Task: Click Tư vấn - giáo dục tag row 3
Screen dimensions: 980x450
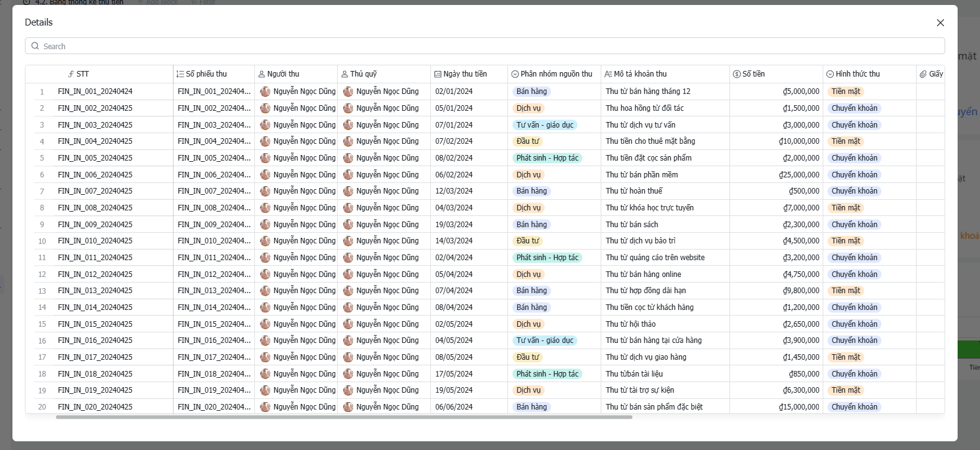Action: [545, 125]
